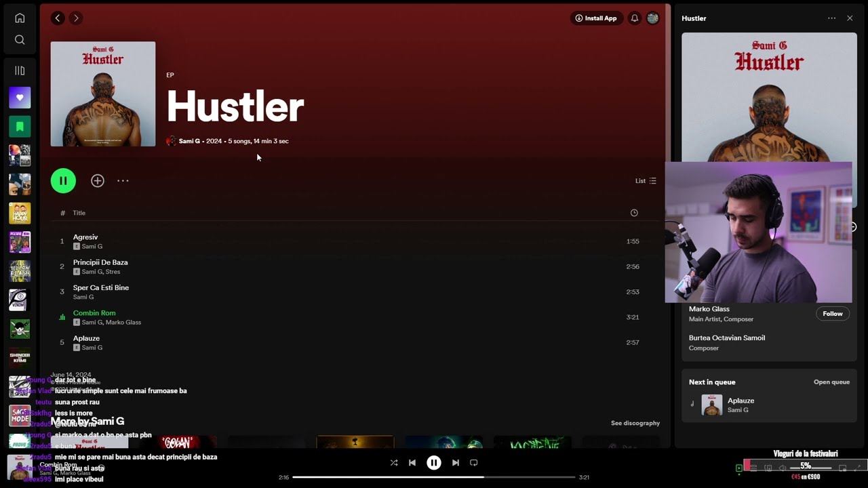Open Hustler album cover in main view
The height and width of the screenshot is (488, 868).
pos(103,94)
